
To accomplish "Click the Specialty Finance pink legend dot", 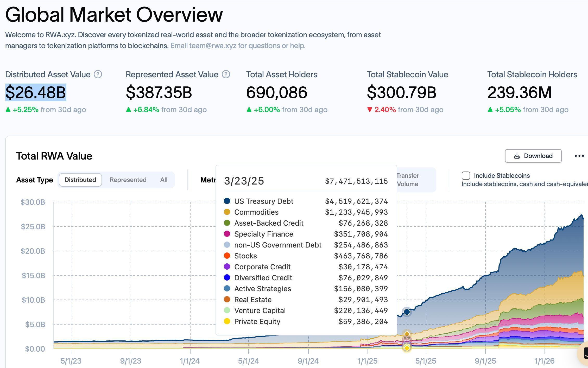I will [x=227, y=234].
